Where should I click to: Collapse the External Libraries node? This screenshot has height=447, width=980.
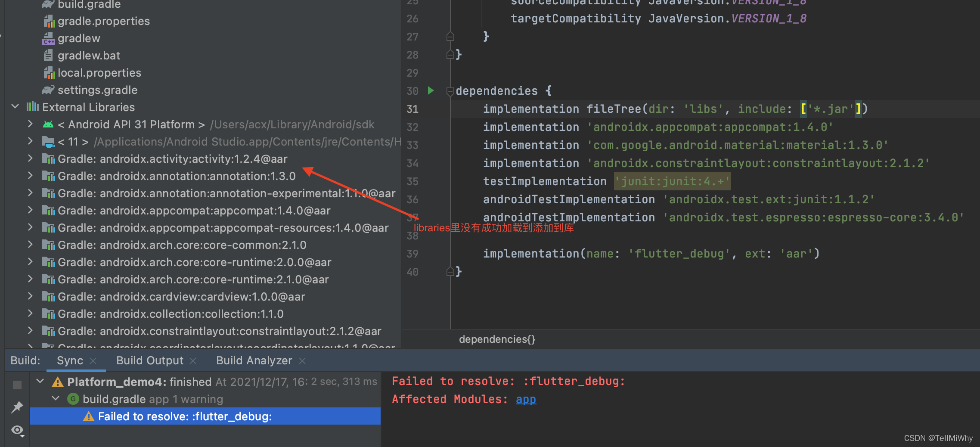point(15,106)
